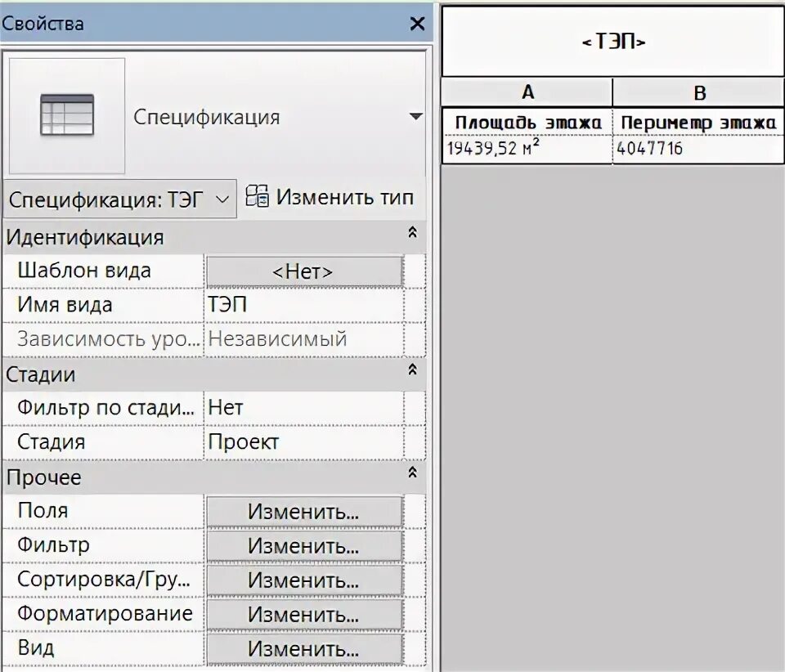Open view template settings via <Нет> button
785x672 pixels.
coord(303,270)
